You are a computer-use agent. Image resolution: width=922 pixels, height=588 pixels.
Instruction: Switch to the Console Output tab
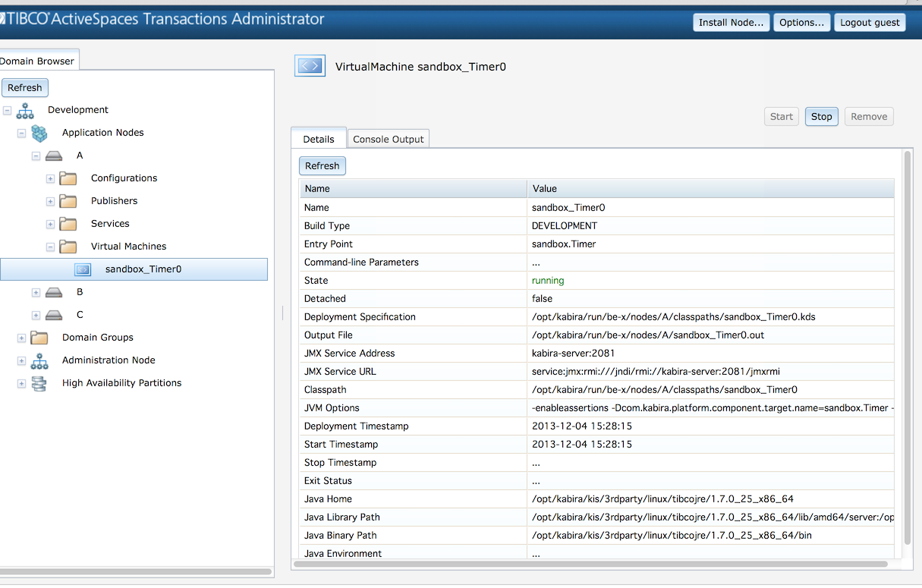pyautogui.click(x=388, y=139)
